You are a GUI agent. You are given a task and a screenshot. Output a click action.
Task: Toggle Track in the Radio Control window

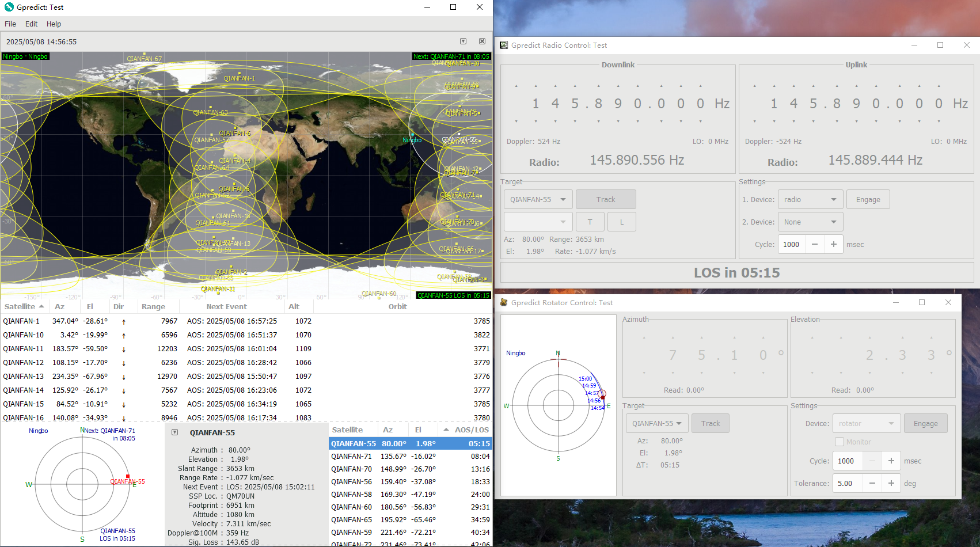click(606, 199)
